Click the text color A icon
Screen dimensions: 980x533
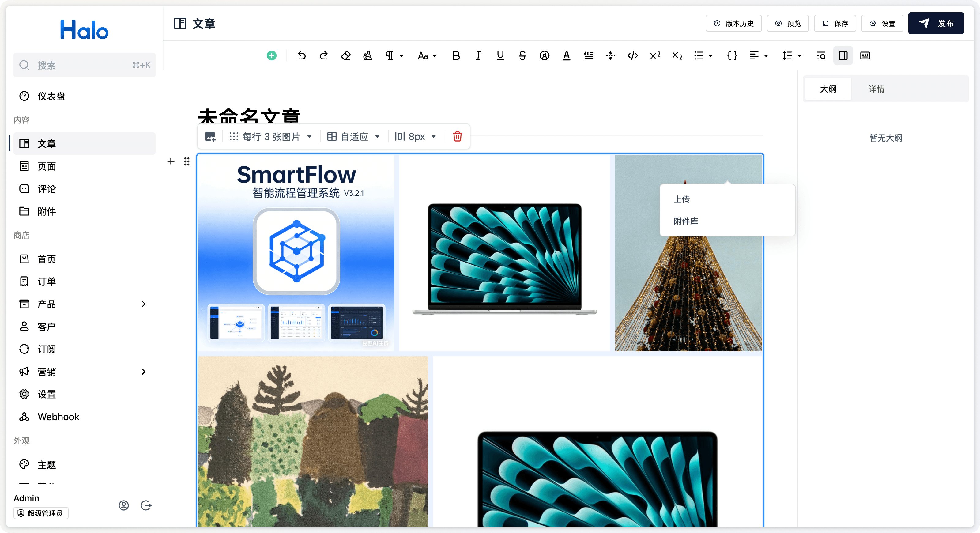click(566, 55)
